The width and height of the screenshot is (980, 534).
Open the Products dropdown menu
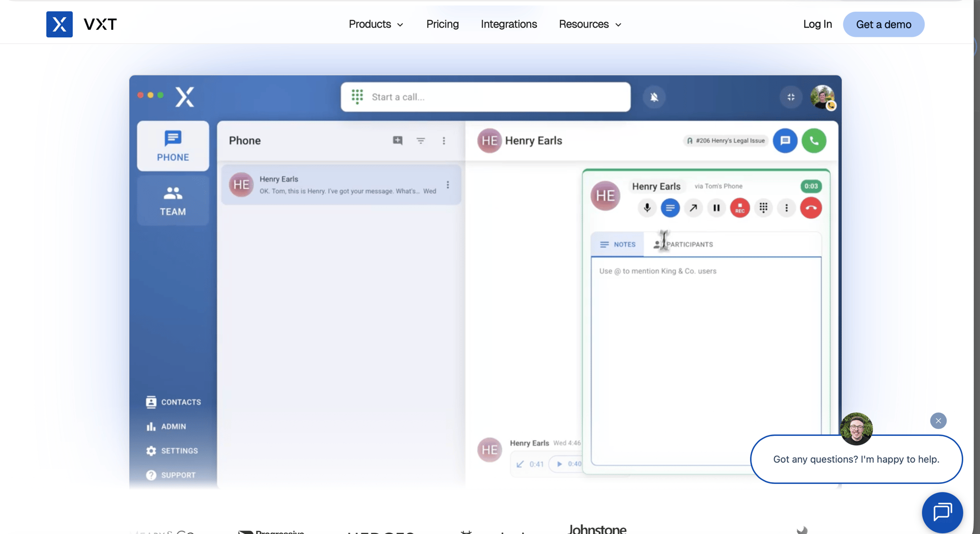(376, 24)
